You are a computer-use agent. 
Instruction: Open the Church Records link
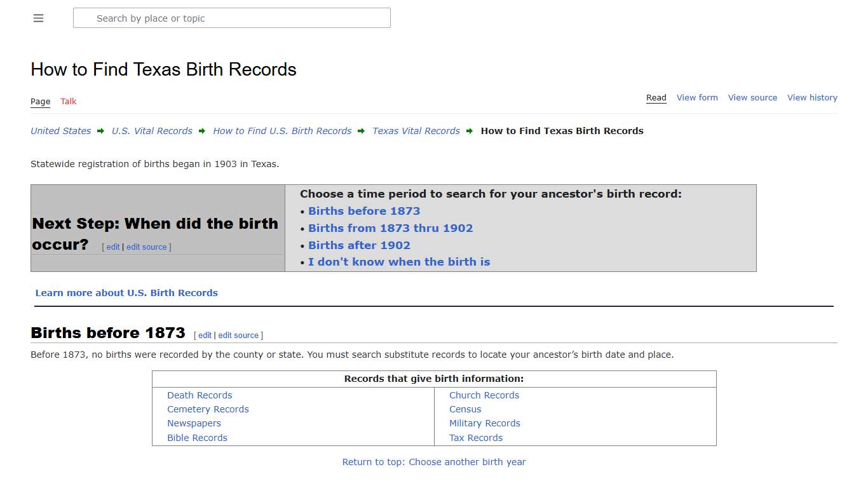[x=484, y=395]
